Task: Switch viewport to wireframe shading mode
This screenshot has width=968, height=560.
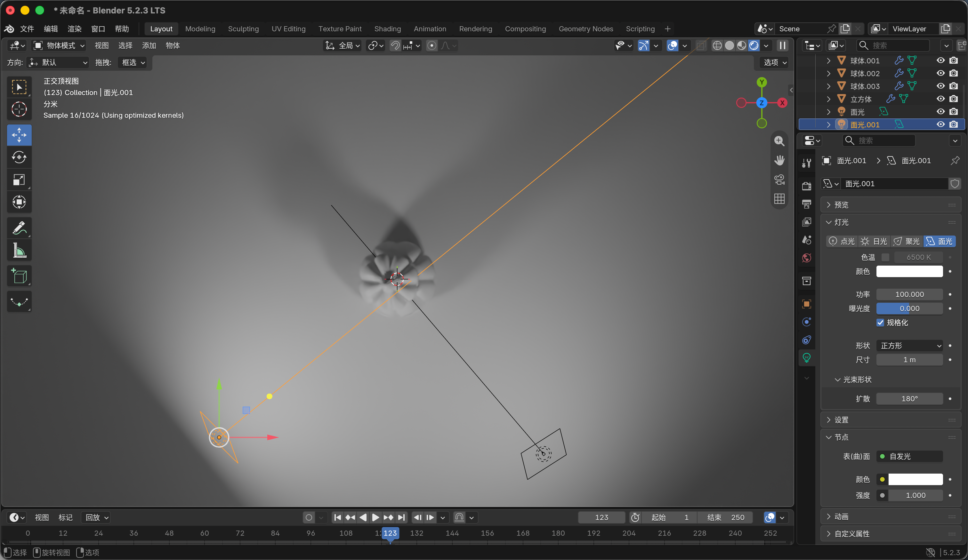Action: (x=717, y=46)
